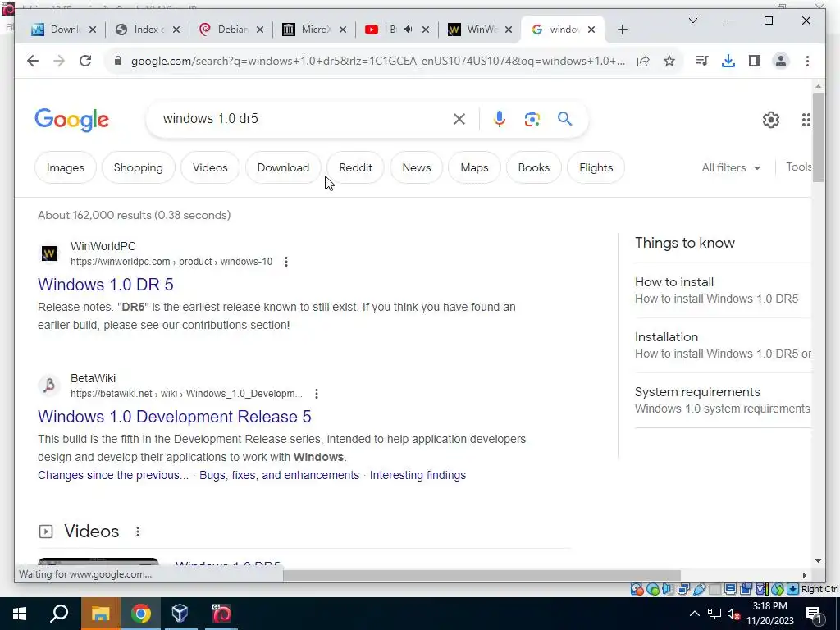This screenshot has height=630, width=840.
Task: Apply the Reddit filter chip
Action: click(356, 167)
